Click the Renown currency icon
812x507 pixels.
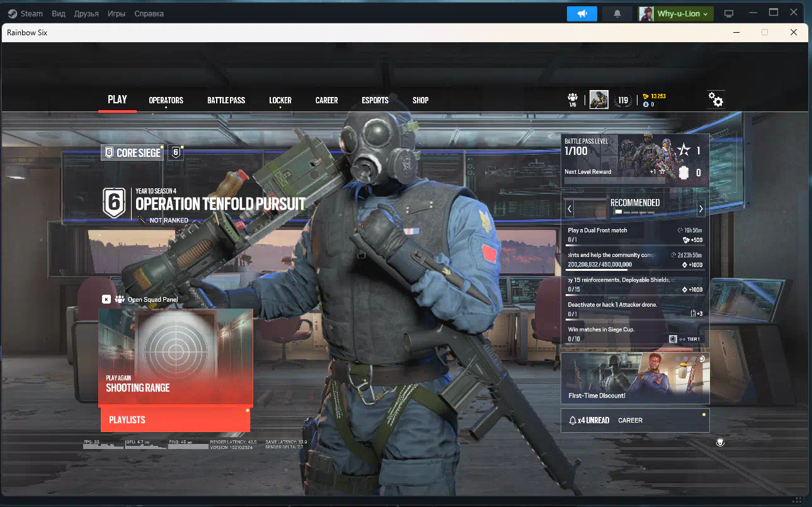[x=646, y=96]
